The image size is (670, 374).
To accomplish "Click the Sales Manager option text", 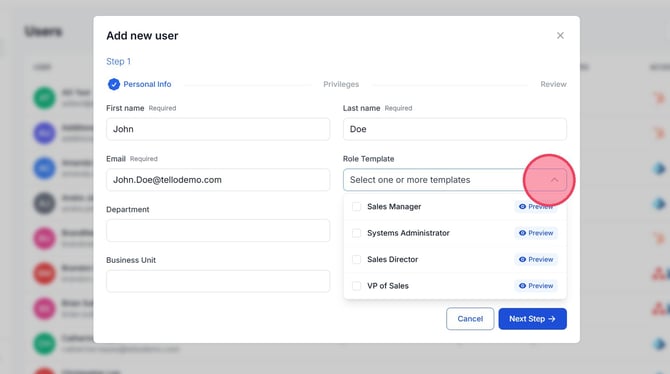I will click(394, 207).
